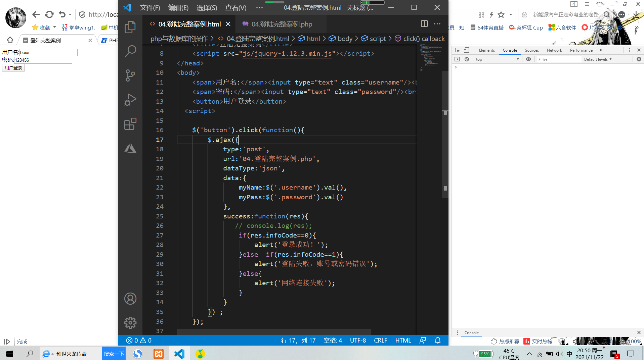Show errors and warnings in status bar
644x360 pixels.
point(139,340)
